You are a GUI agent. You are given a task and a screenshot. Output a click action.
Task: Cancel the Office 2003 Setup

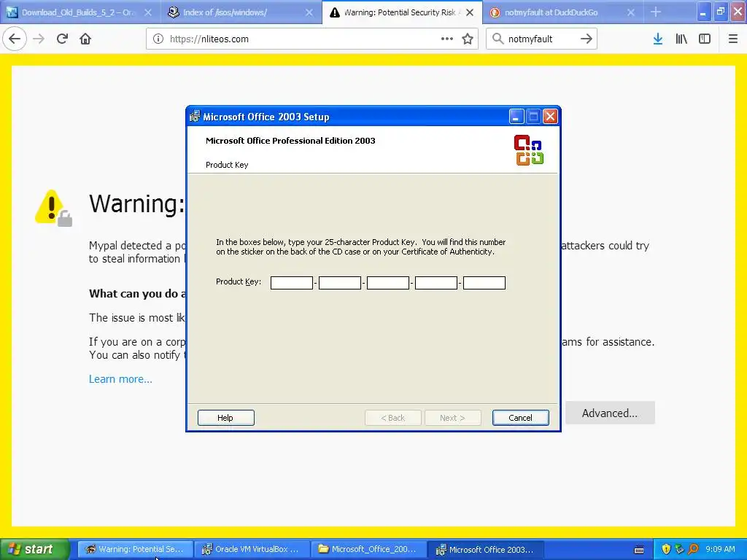pyautogui.click(x=520, y=418)
